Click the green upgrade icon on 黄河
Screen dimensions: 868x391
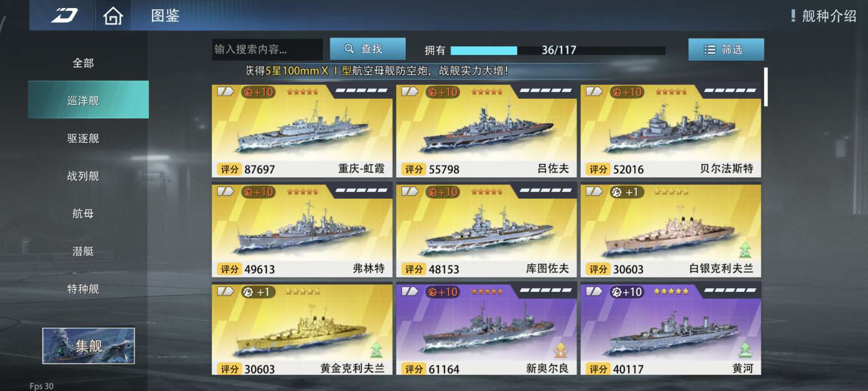(x=745, y=350)
